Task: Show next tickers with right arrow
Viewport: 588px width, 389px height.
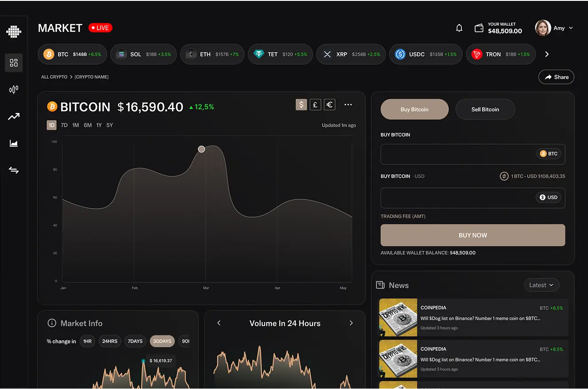Action: pos(547,54)
